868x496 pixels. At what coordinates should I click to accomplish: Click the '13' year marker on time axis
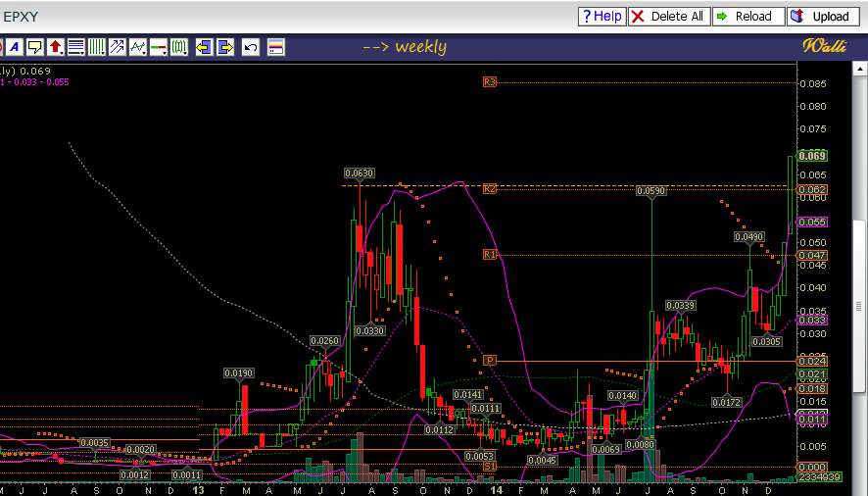pyautogui.click(x=198, y=490)
